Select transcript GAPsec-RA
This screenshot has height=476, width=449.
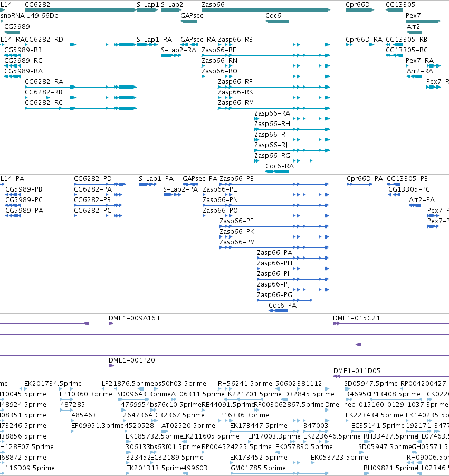[x=198, y=40]
